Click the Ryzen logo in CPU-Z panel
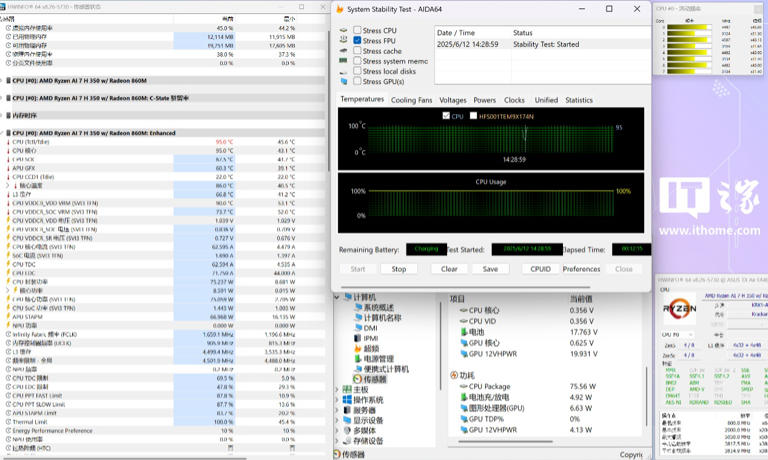This screenshot has height=460, width=768. 681,307
